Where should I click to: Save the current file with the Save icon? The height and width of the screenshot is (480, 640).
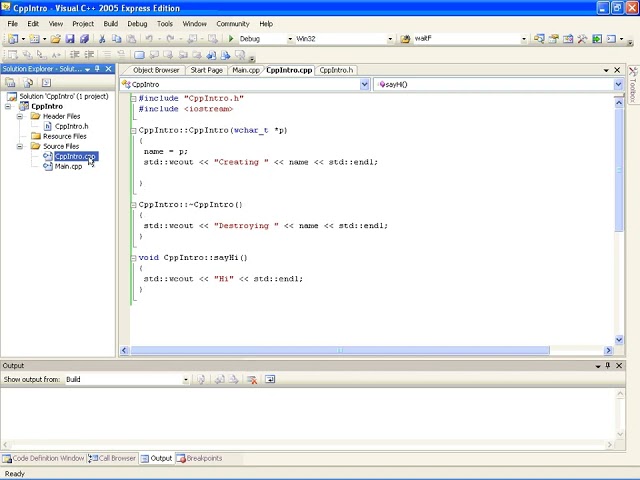pos(70,39)
